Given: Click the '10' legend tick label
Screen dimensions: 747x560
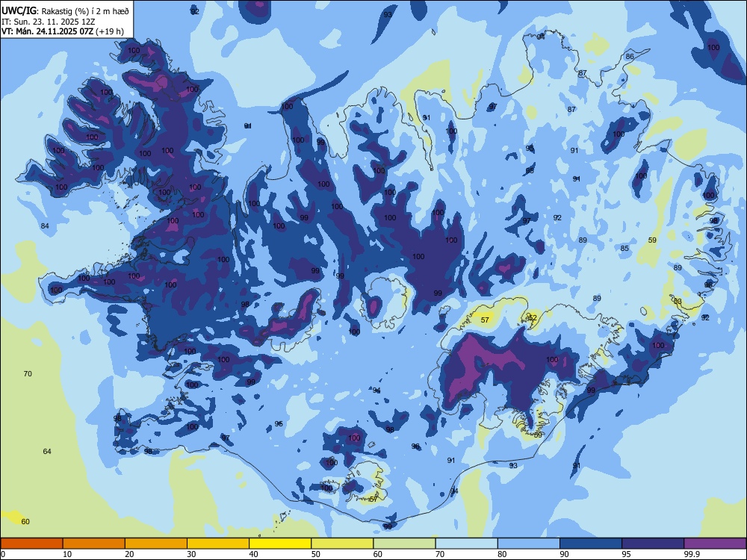Looking at the screenshot, I should pos(67,554).
